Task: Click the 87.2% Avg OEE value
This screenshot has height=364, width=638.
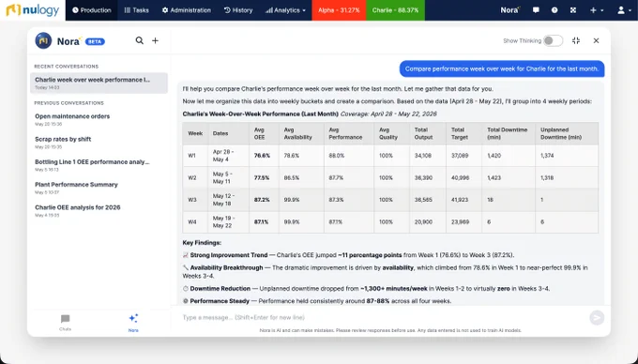Action: (262, 200)
